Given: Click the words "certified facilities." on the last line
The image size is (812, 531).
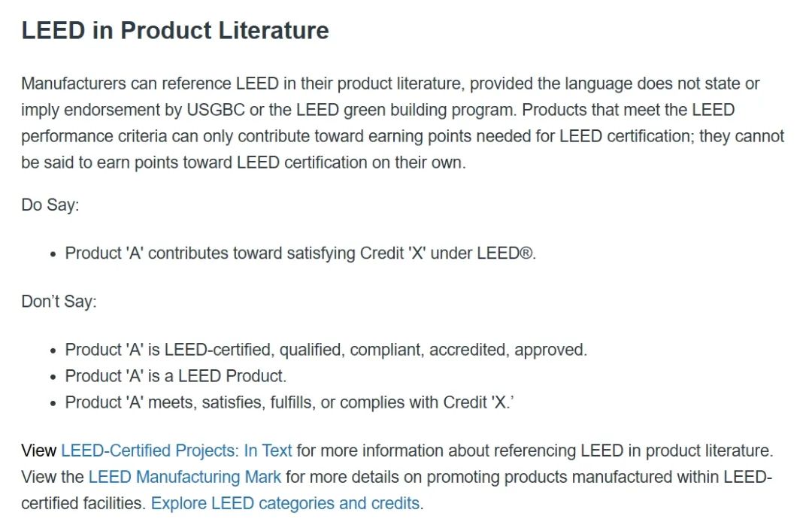Looking at the screenshot, I should point(83,503).
